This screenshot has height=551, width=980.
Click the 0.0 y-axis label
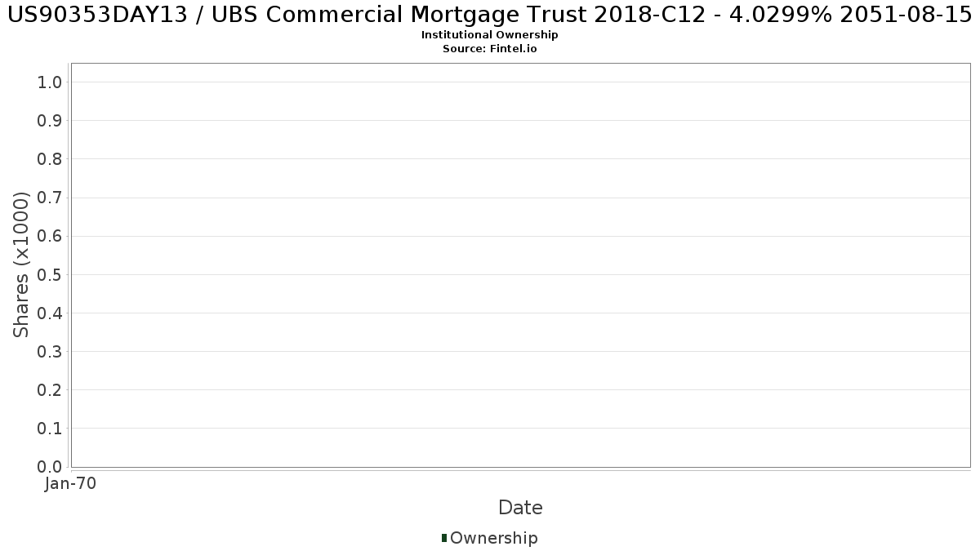click(50, 467)
